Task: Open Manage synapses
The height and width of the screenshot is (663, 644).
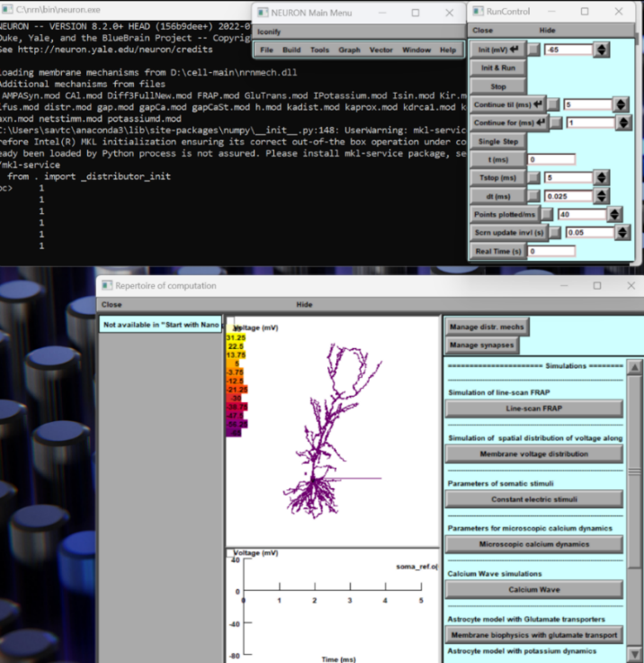Action: 483,344
